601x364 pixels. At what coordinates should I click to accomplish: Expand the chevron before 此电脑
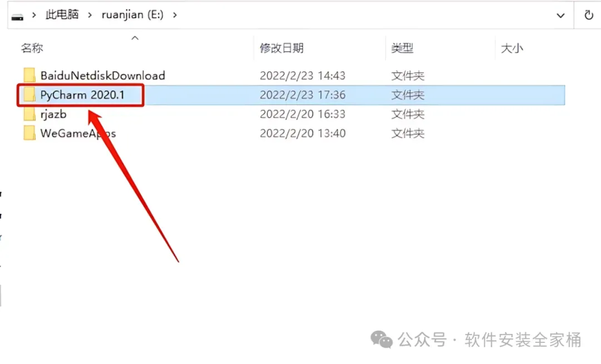(34, 15)
